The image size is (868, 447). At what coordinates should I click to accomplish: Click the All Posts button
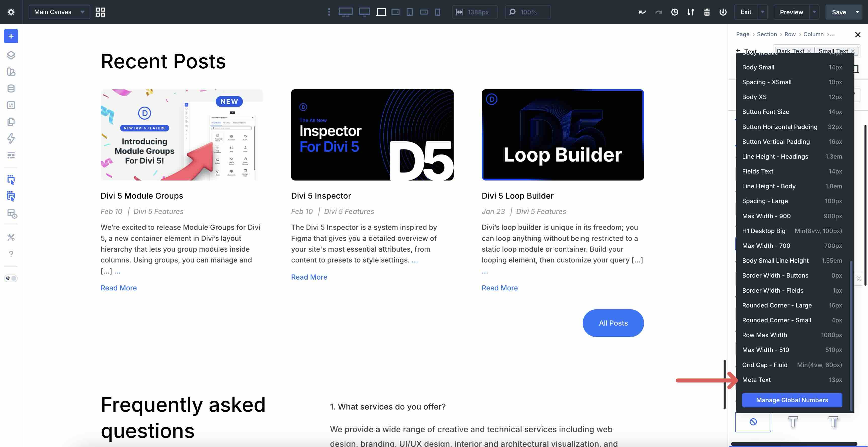click(613, 323)
